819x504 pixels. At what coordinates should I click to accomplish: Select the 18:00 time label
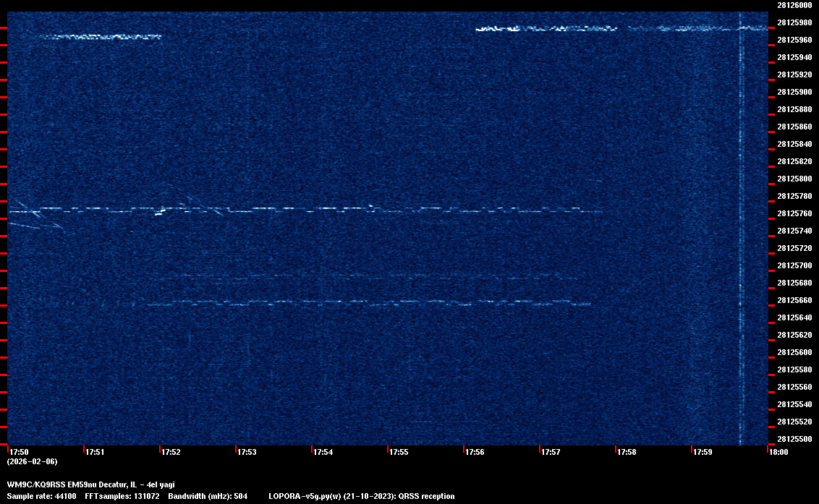(778, 452)
